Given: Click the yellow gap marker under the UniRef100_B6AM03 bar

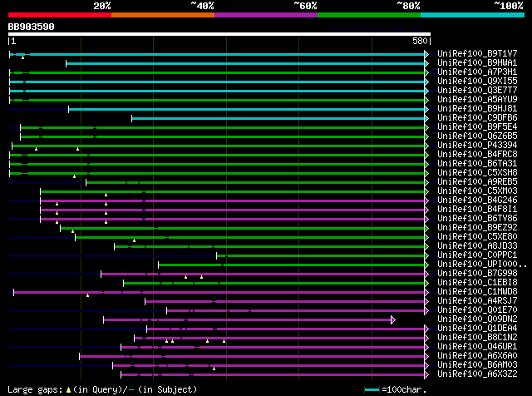Looking at the screenshot, I should (214, 369).
